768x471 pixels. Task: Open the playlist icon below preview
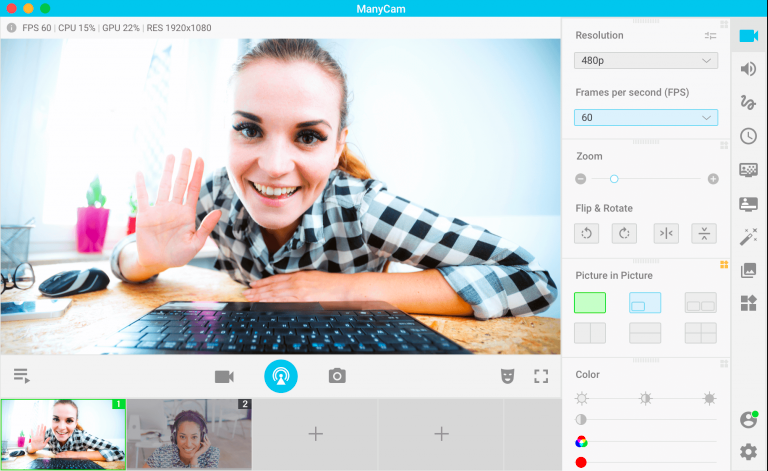pyautogui.click(x=22, y=376)
